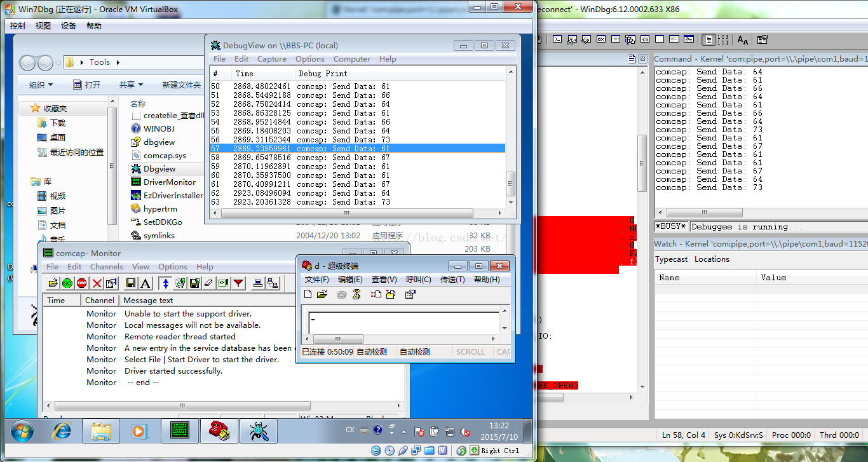Click 新建文件夹 in Explorer toolbar
Viewport: 868px width, 462px height.
coord(182,85)
